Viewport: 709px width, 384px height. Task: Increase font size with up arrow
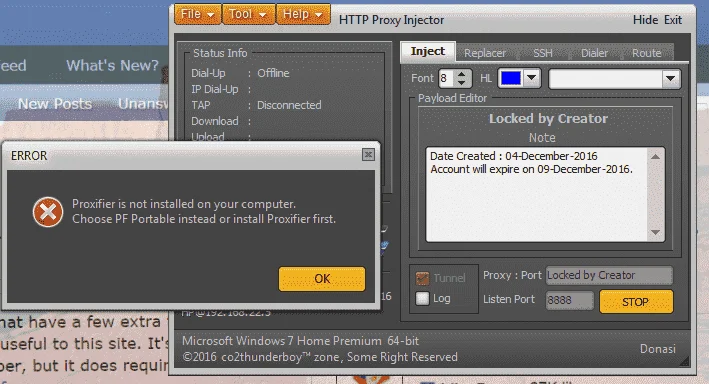(x=461, y=74)
